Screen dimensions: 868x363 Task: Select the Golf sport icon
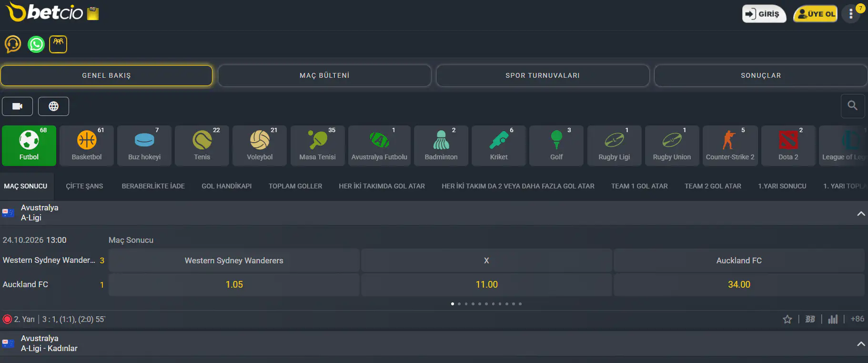point(556,145)
